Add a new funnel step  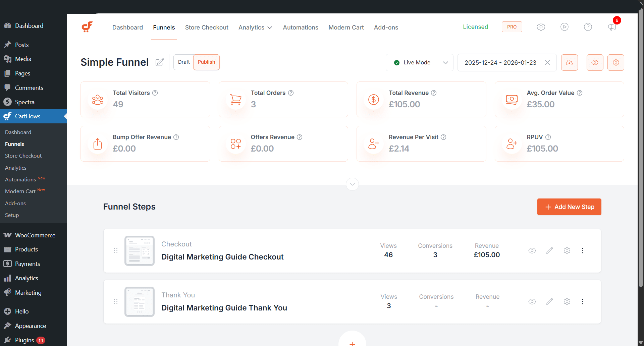coord(569,207)
